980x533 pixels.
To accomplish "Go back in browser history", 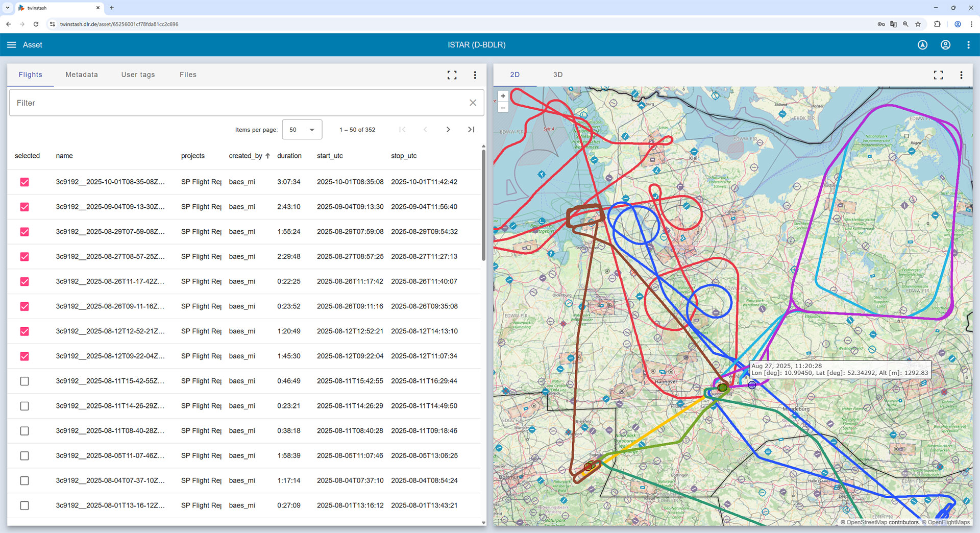I will (8, 24).
